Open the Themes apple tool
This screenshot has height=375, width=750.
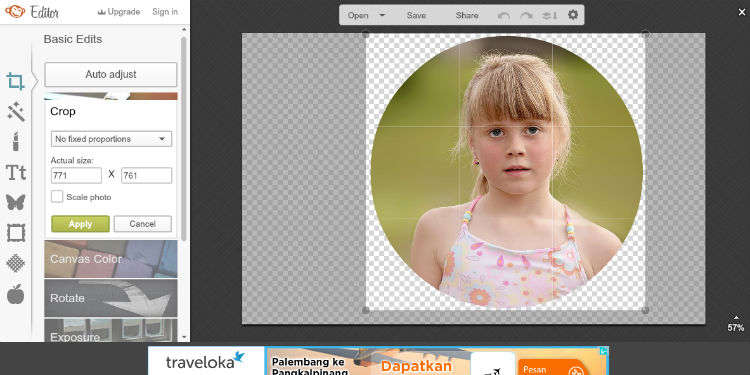[x=15, y=294]
